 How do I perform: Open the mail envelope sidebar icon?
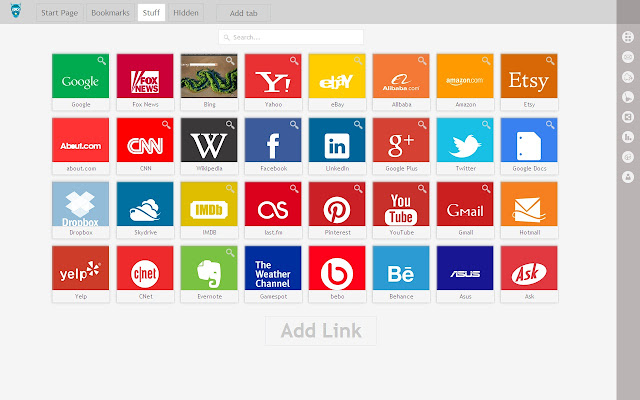tap(628, 57)
